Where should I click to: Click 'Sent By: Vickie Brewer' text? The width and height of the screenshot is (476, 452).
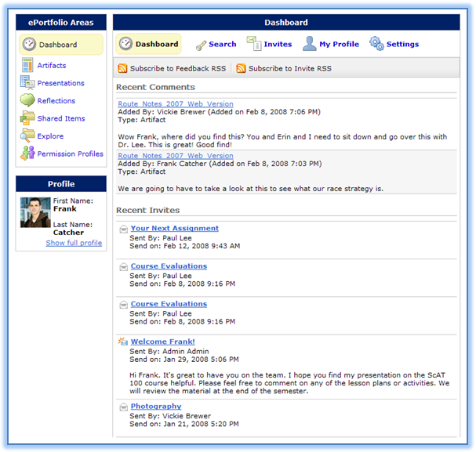pyautogui.click(x=170, y=416)
